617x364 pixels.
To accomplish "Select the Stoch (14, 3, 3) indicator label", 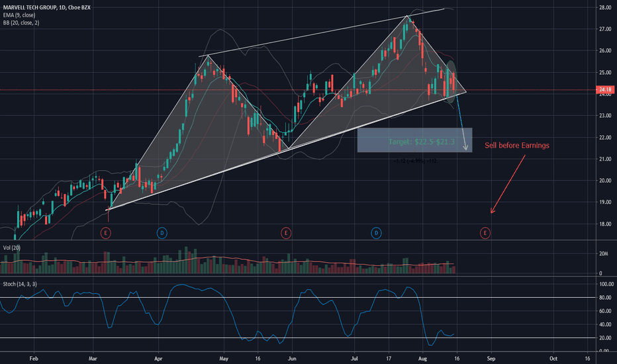I will click(x=20, y=284).
